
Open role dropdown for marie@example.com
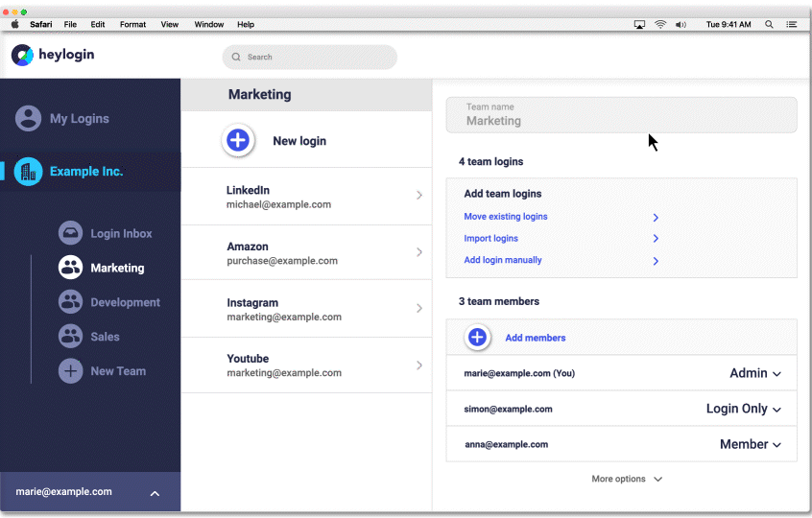tap(755, 373)
